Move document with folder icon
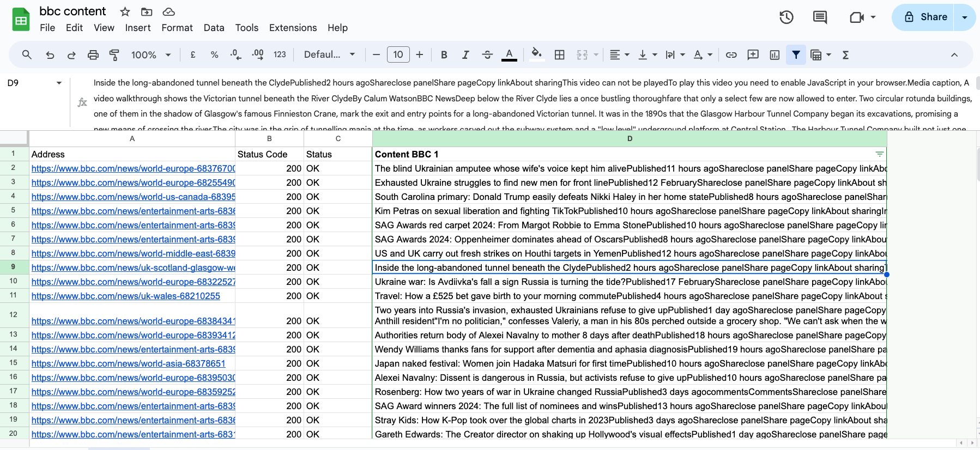980x450 pixels. click(147, 11)
